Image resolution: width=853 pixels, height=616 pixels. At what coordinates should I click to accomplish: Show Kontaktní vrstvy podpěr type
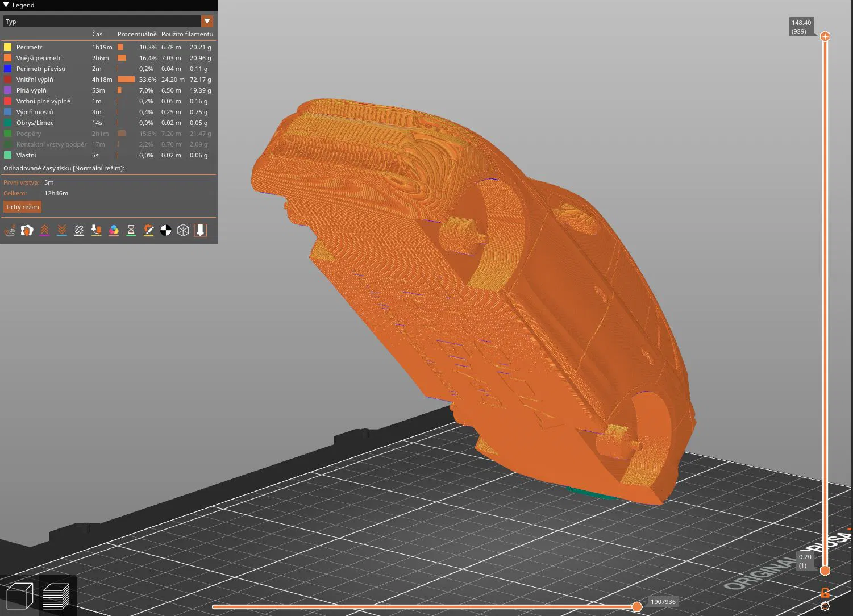[108, 144]
